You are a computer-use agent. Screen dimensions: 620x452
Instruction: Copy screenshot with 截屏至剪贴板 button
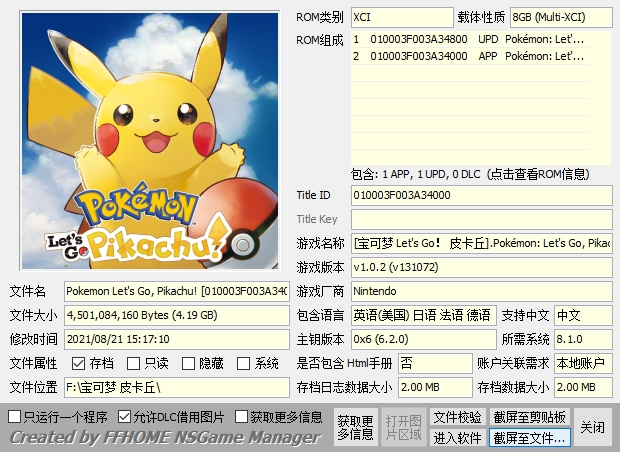pos(530,417)
